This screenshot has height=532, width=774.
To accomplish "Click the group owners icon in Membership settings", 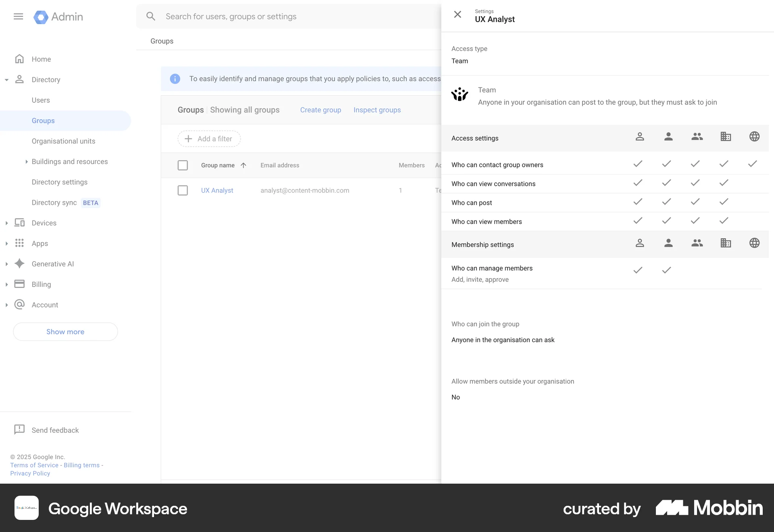I will (640, 243).
